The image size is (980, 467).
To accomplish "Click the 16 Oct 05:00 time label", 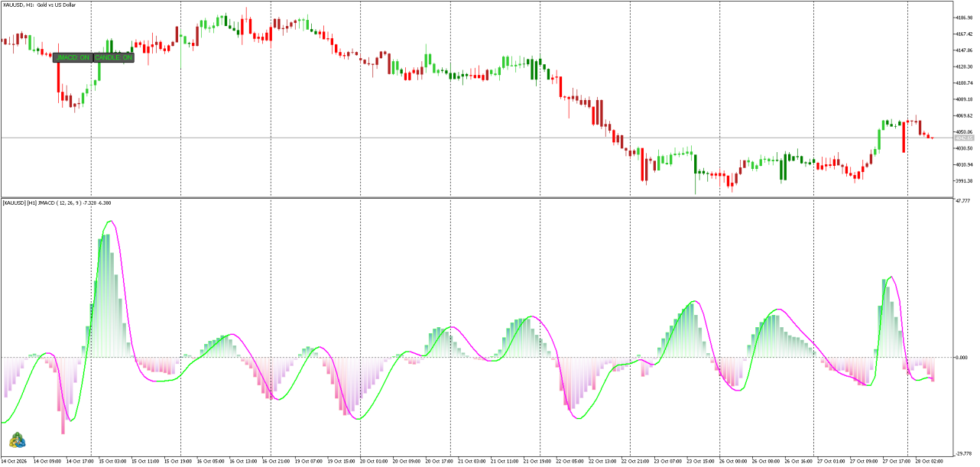I will coord(211,462).
